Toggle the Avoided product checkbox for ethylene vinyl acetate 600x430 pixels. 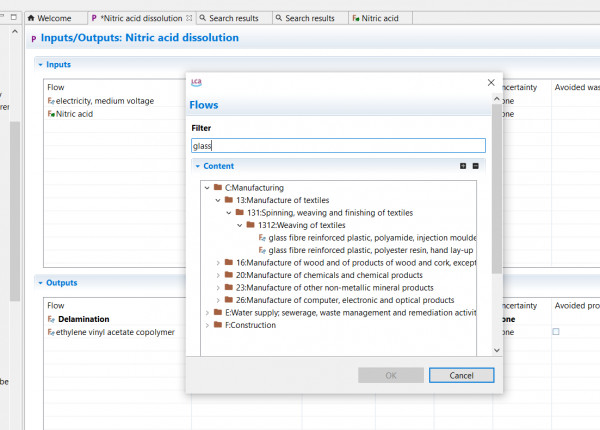tap(556, 332)
